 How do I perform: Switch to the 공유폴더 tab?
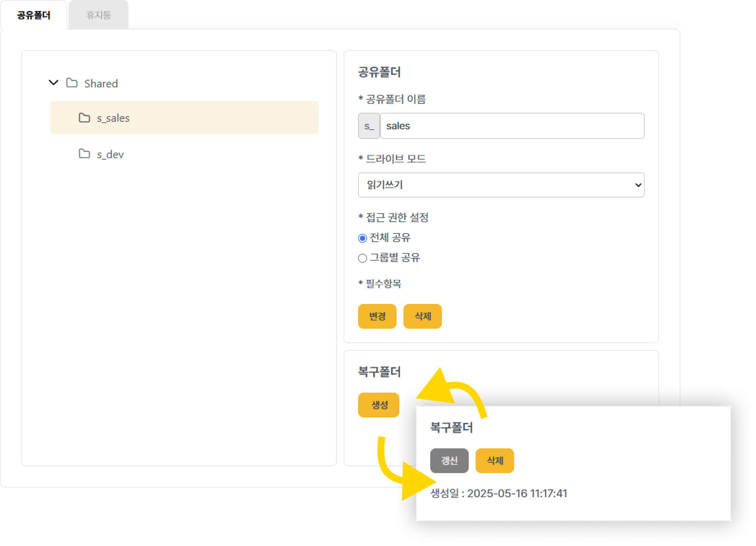34,15
